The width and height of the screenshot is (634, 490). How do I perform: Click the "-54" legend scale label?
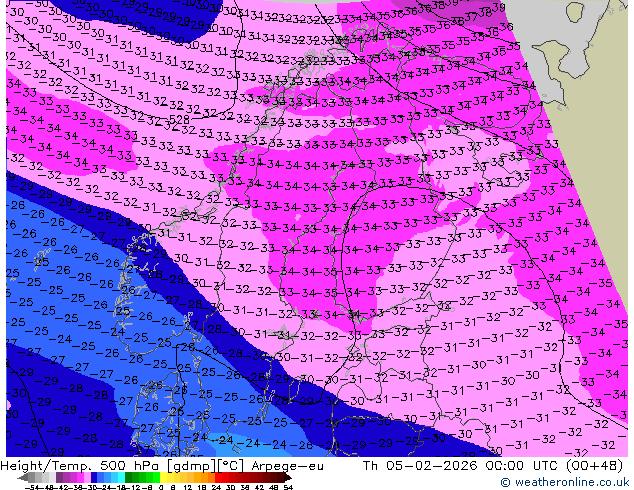(32, 487)
